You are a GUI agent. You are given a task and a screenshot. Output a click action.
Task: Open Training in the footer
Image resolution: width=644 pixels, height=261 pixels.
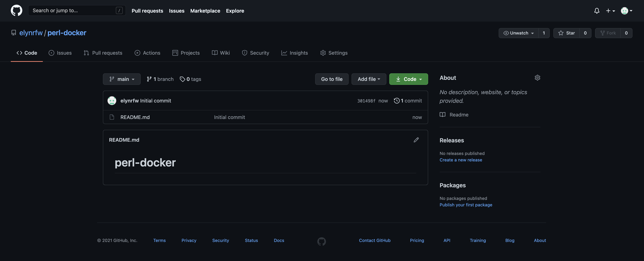(x=478, y=240)
